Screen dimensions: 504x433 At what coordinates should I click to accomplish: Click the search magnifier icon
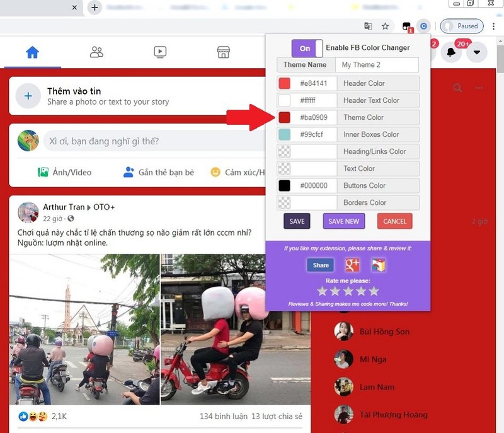click(457, 88)
